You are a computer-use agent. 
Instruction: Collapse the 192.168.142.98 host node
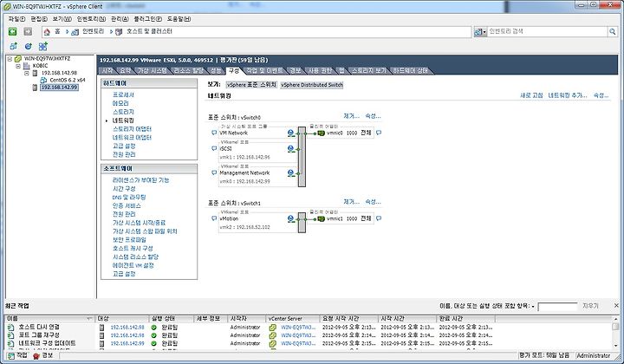27,73
